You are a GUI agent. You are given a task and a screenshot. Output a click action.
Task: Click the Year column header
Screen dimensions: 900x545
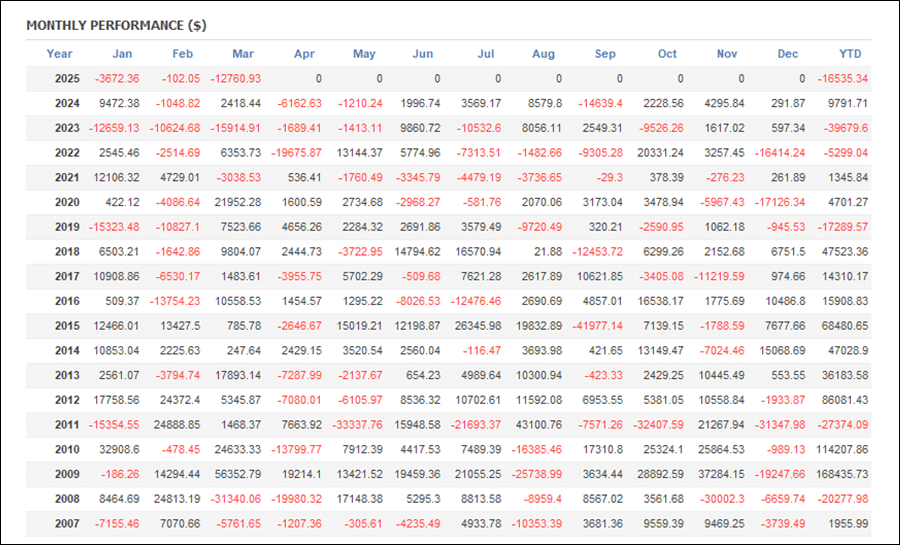coord(59,54)
